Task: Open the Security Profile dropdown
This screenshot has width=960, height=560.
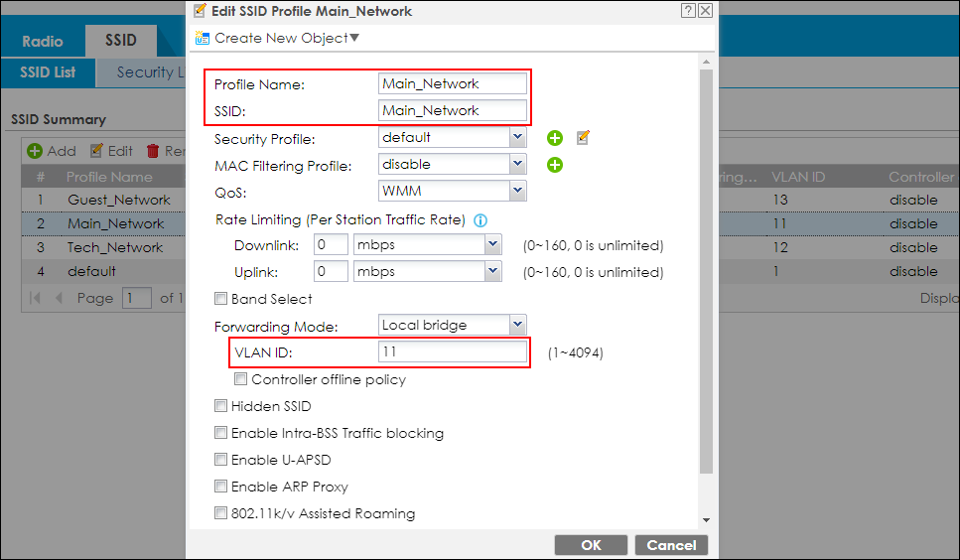Action: pyautogui.click(x=517, y=137)
